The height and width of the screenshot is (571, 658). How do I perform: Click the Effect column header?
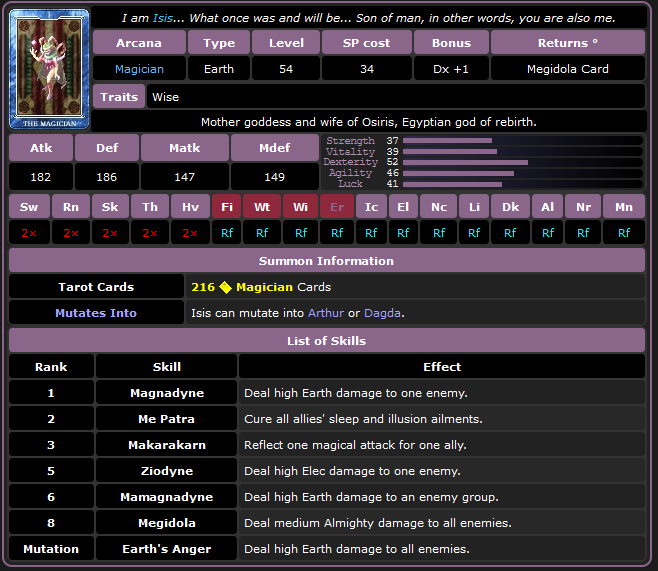point(442,367)
